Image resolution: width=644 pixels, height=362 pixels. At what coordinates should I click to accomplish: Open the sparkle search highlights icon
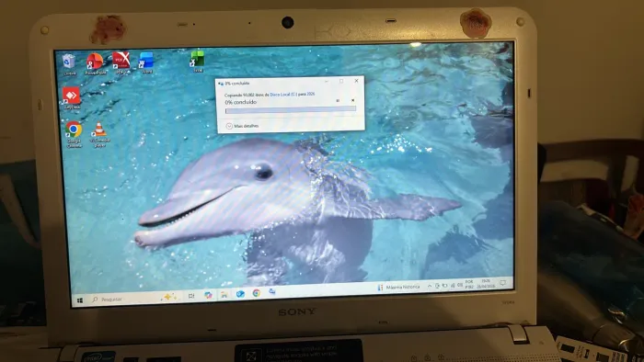coord(169,297)
